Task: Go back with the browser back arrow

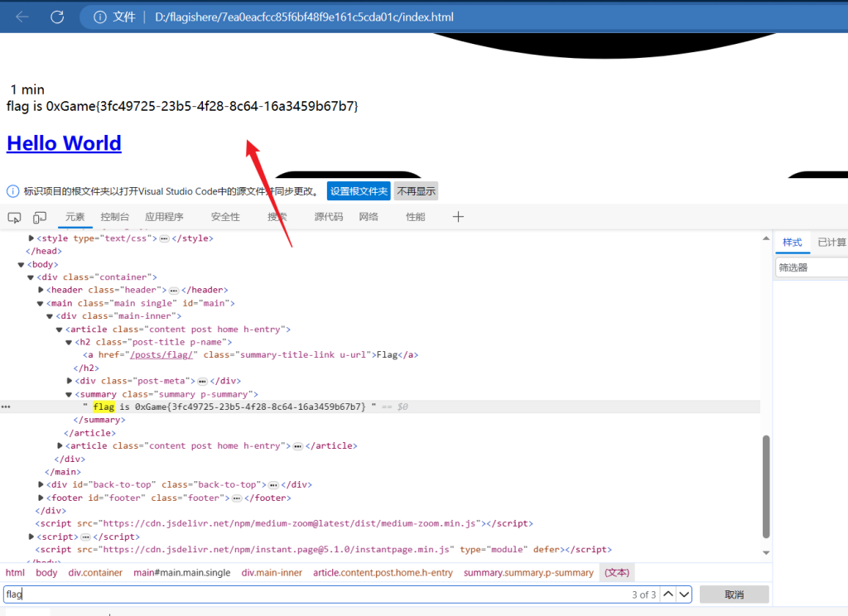Action: pos(22,17)
